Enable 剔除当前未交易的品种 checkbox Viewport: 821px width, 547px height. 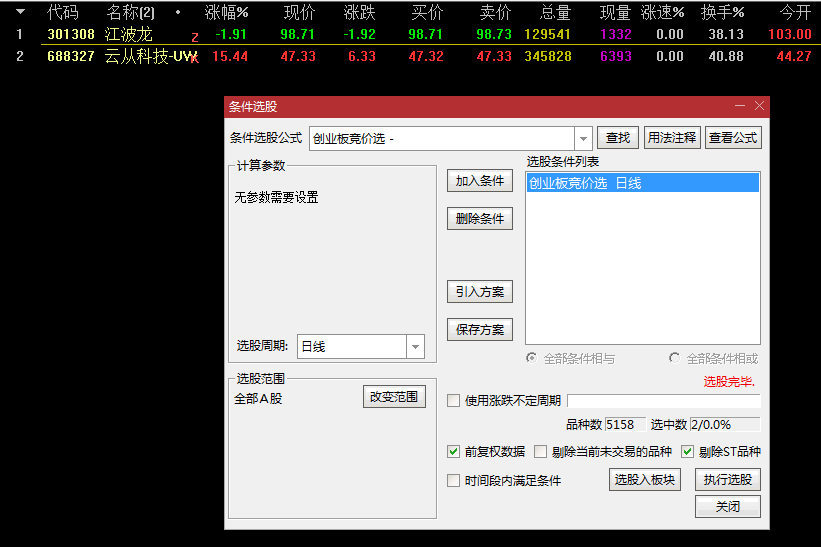(x=540, y=451)
